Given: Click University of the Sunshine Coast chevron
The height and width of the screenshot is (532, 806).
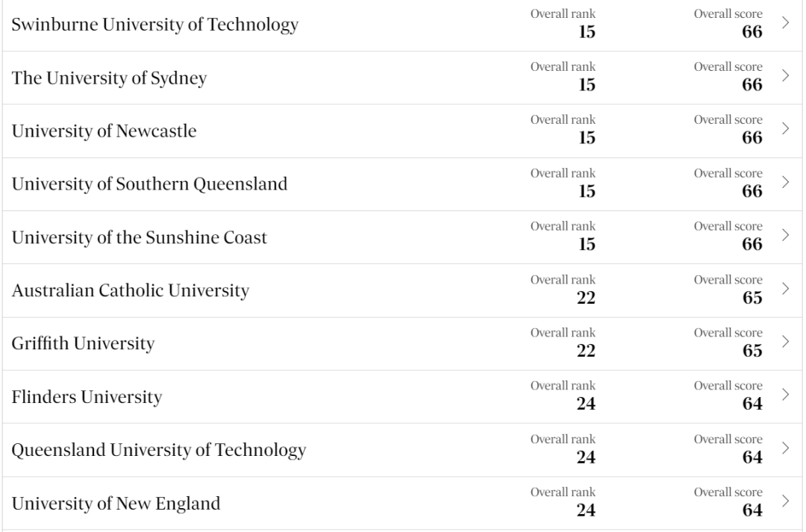Looking at the screenshot, I should click(x=785, y=234).
